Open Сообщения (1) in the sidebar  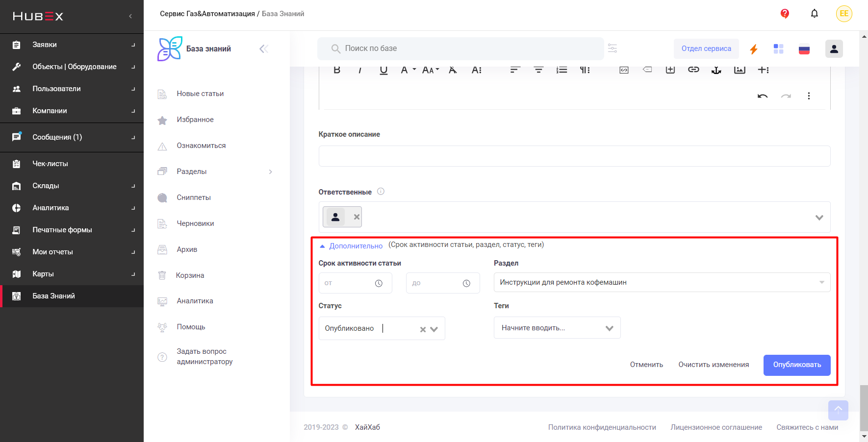click(x=72, y=137)
